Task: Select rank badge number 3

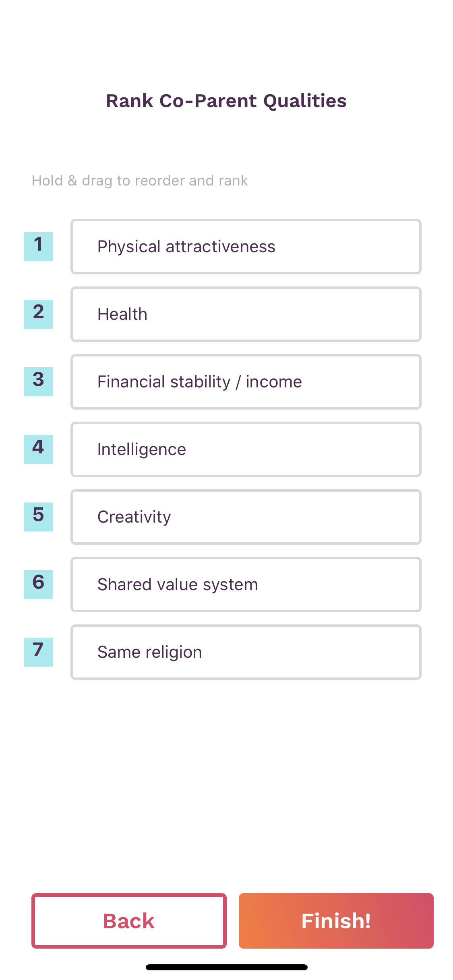Action: tap(38, 381)
